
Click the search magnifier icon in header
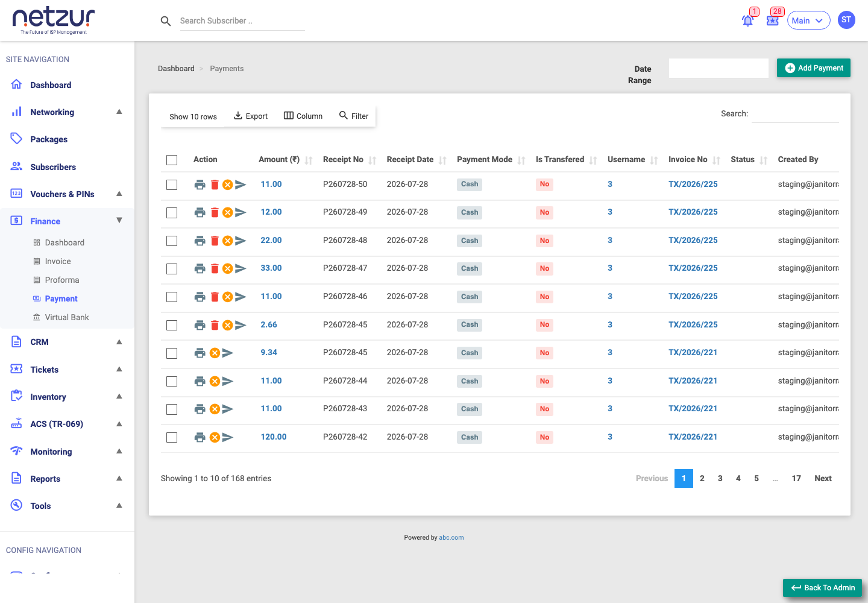tap(166, 21)
